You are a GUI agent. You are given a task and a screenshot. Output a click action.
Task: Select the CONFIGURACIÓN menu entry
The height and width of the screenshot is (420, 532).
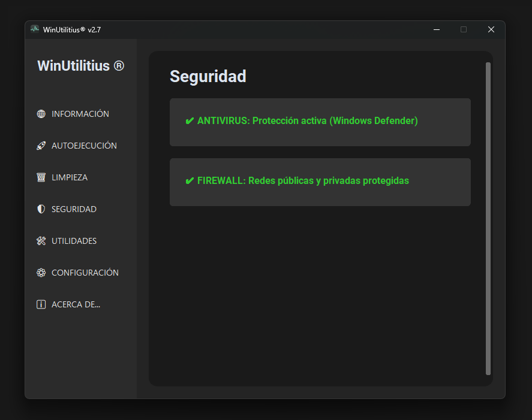[85, 273]
